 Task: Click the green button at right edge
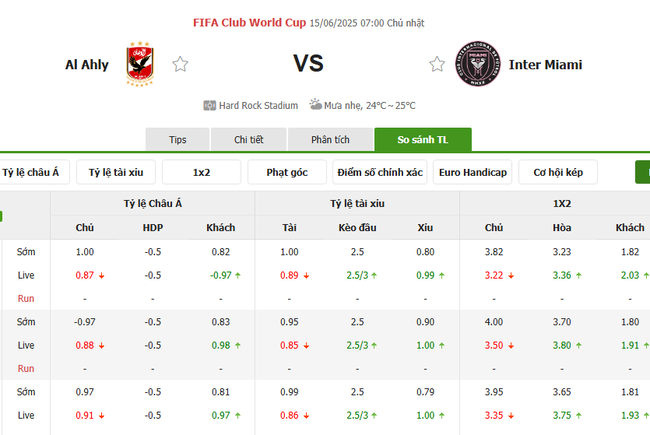point(643,172)
